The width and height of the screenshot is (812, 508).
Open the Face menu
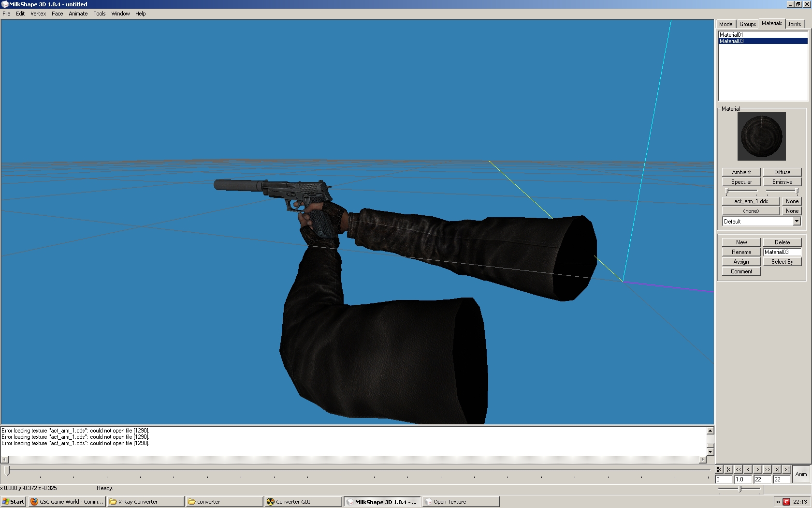click(x=58, y=14)
